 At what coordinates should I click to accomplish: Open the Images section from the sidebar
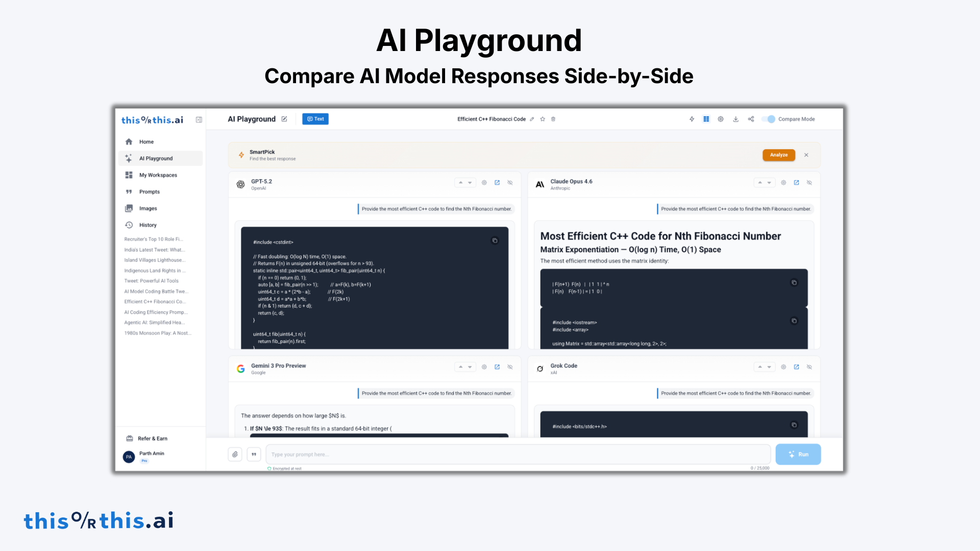click(148, 208)
